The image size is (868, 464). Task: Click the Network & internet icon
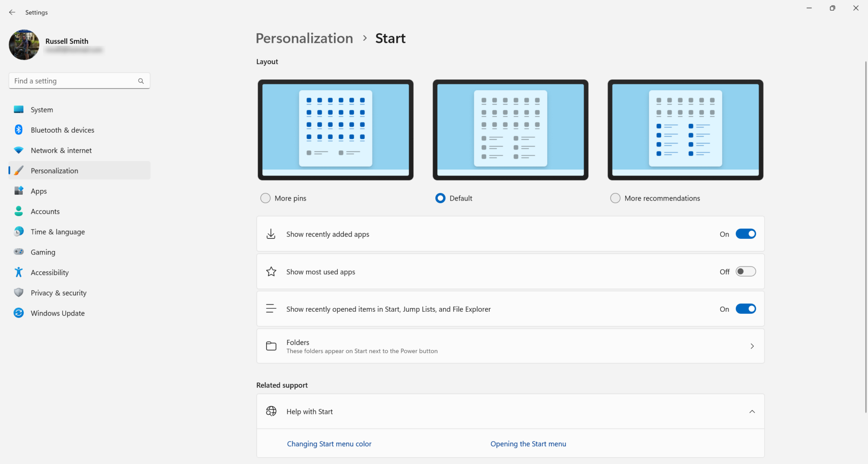pos(19,150)
